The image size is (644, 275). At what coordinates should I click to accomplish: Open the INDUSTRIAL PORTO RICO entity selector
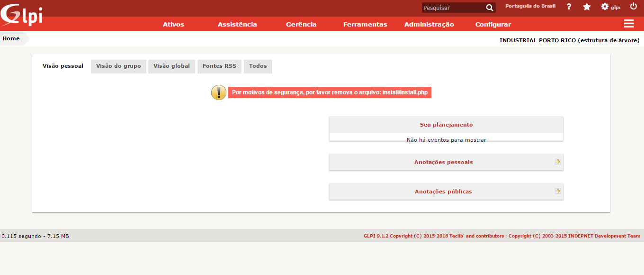pyautogui.click(x=570, y=41)
